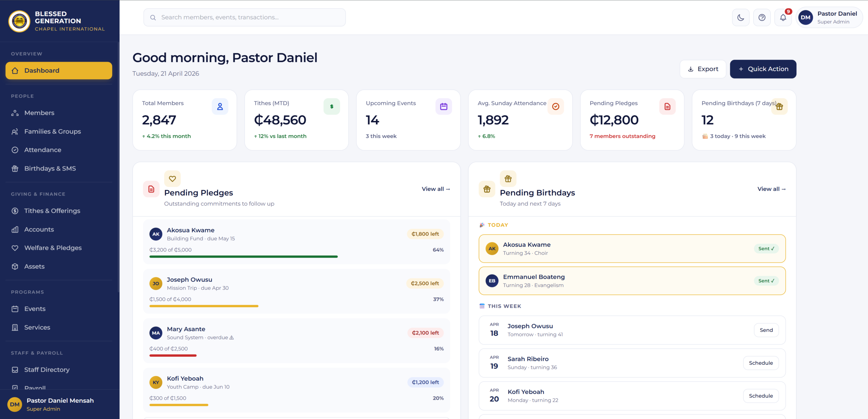Viewport: 868px width, 419px height.
Task: View all pending pledges
Action: click(436, 189)
